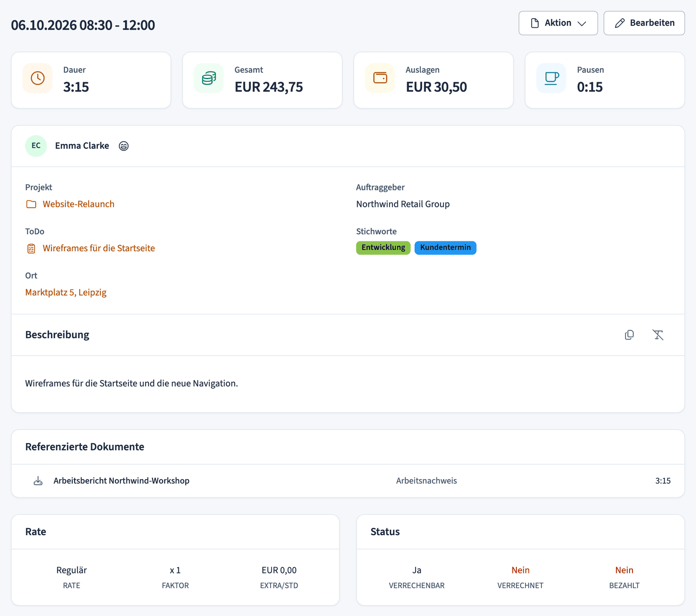Click the folder icon beside Website-Relaunch
Image resolution: width=696 pixels, height=616 pixels.
pyautogui.click(x=31, y=204)
